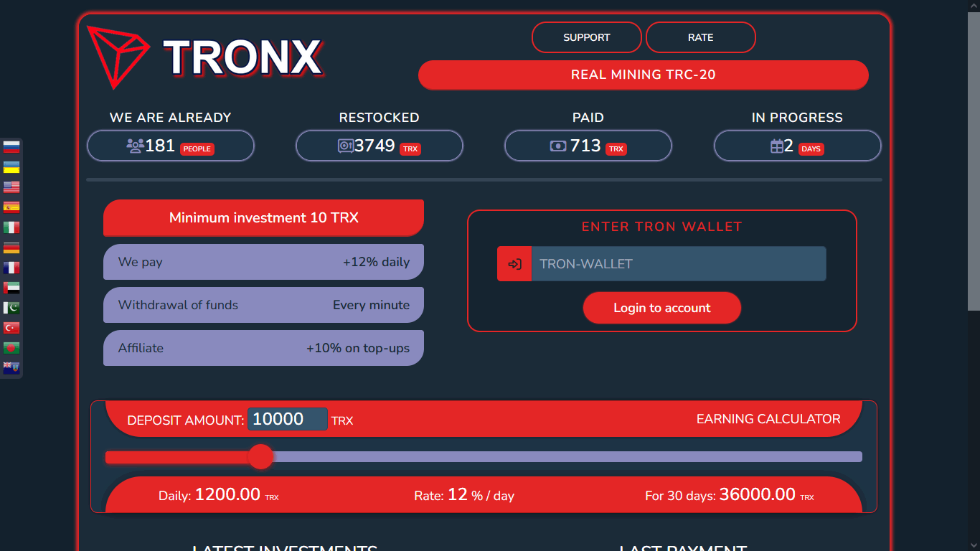The image size is (980, 551).
Task: Select the last blue ensign flag
Action: coord(11,368)
